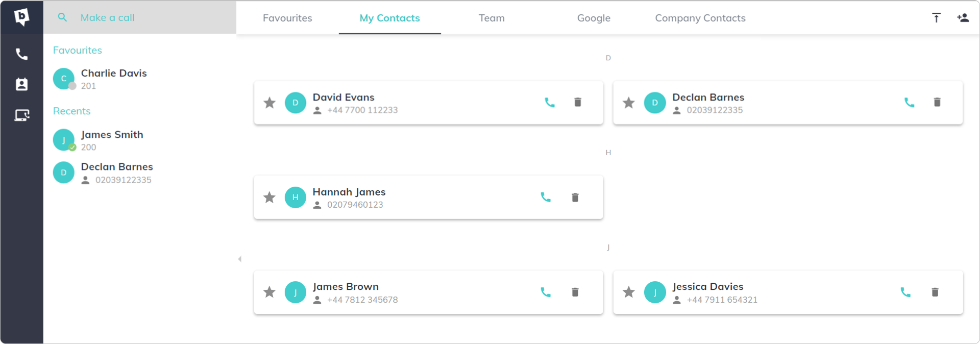Toggle favourite star for Jessica Davies

629,292
